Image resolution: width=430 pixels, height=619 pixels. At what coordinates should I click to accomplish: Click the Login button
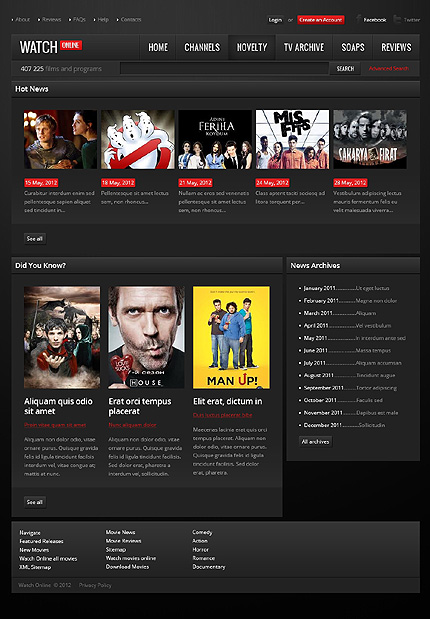tap(275, 20)
